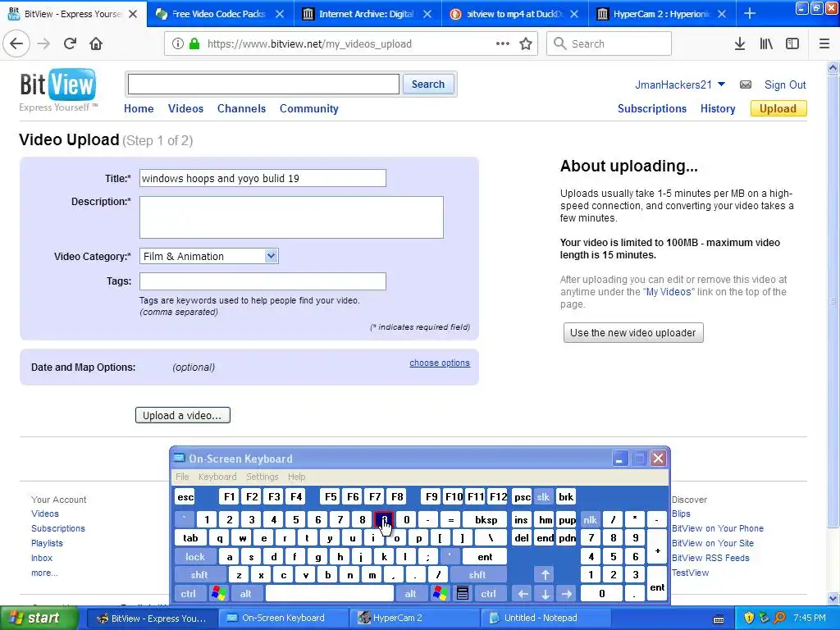Click the Start button on taskbar
This screenshot has width=840, height=630.
(x=39, y=618)
